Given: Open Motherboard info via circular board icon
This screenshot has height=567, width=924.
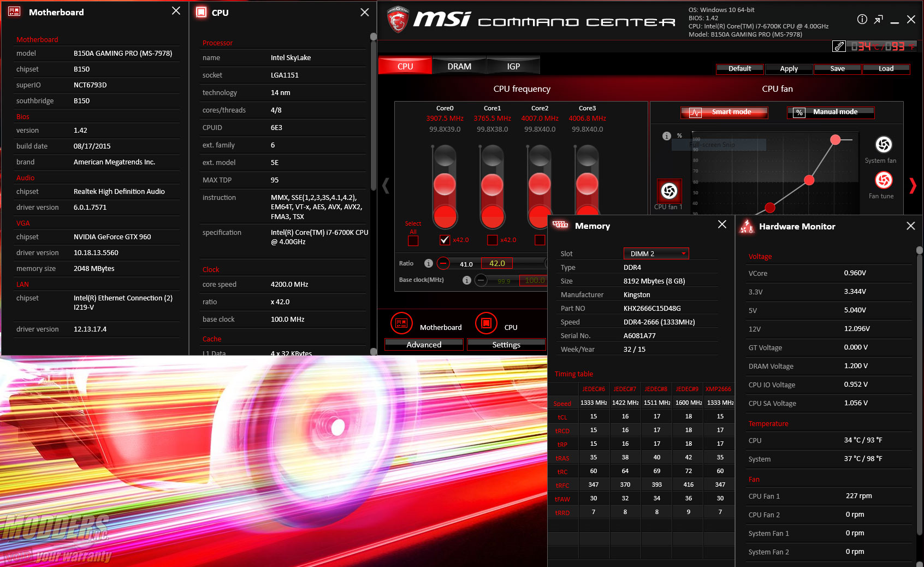Looking at the screenshot, I should 401,323.
